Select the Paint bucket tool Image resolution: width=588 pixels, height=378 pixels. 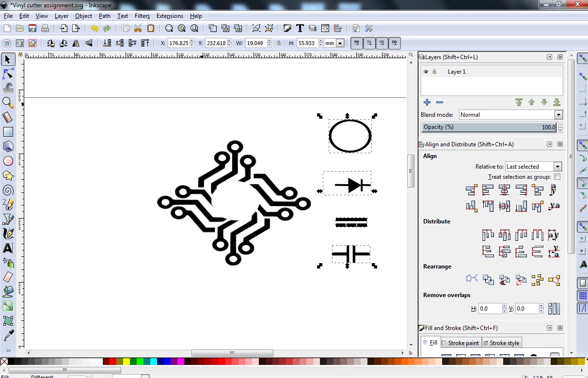[8, 292]
